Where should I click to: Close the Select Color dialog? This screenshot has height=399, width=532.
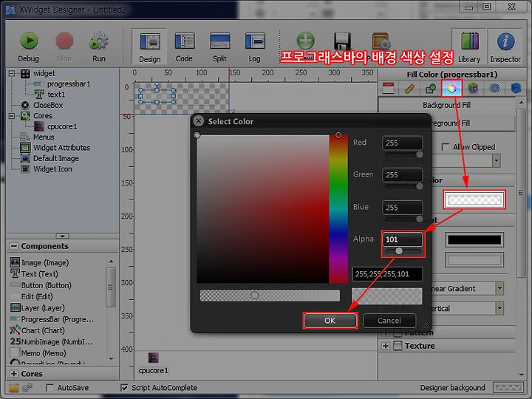tap(199, 120)
